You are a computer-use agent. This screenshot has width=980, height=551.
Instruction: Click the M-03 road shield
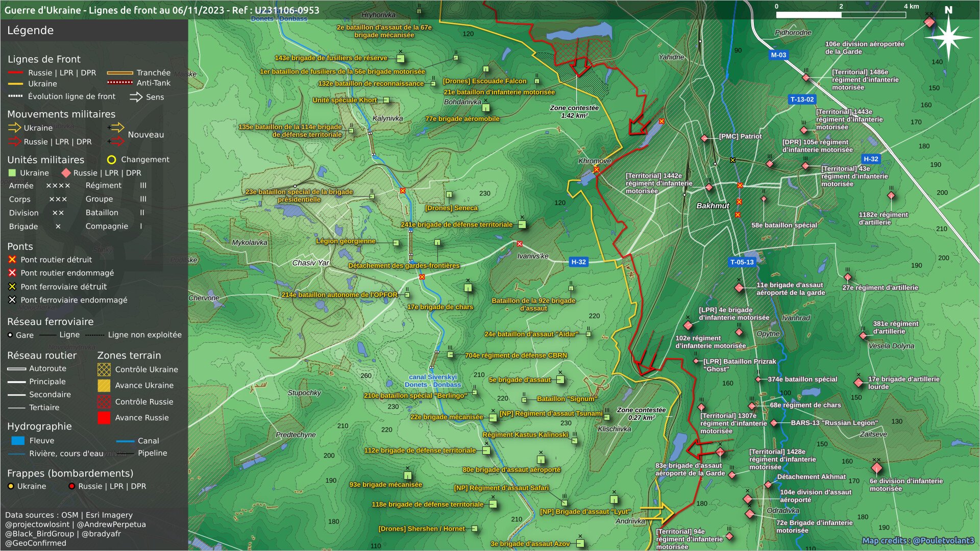pyautogui.click(x=778, y=55)
